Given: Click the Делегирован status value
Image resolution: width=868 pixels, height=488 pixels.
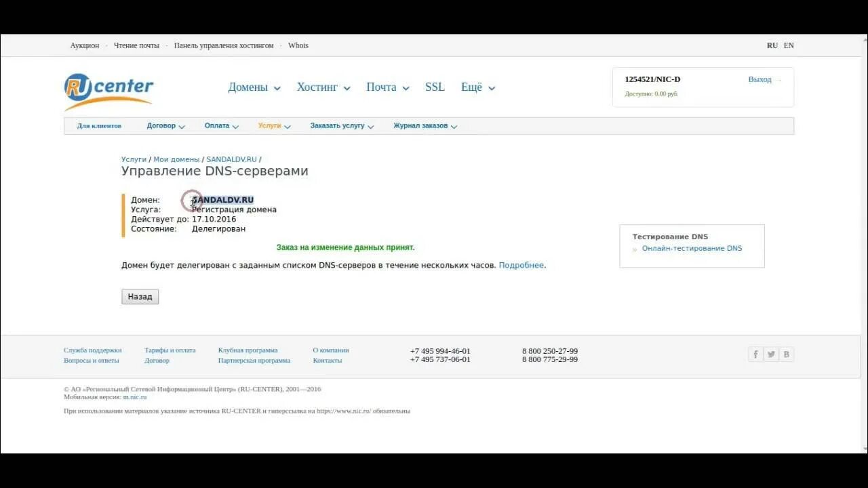Looking at the screenshot, I should pos(218,229).
